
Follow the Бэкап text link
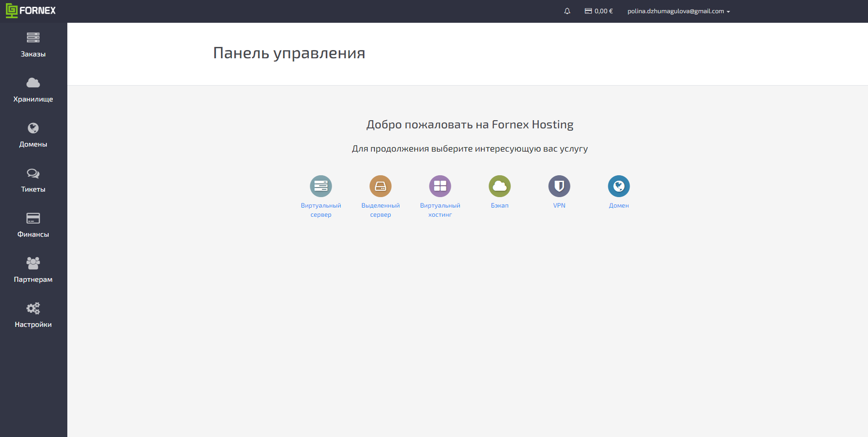point(500,205)
